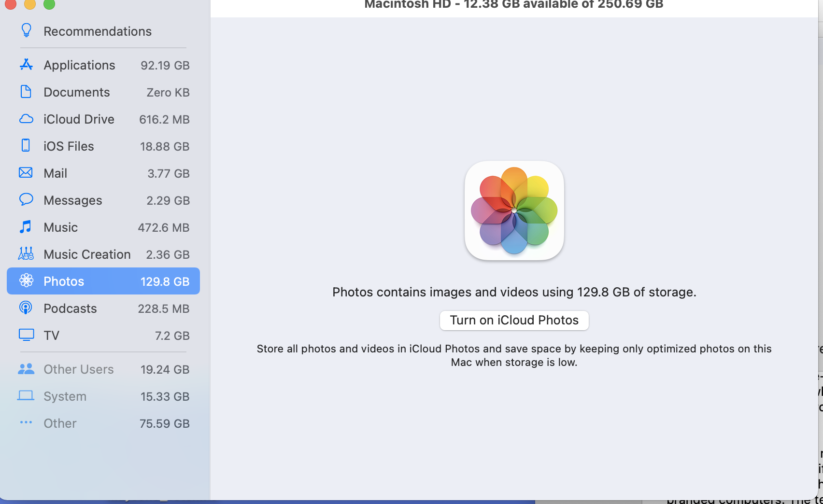
Task: Click the 2.36 GB size value
Action: 168,254
